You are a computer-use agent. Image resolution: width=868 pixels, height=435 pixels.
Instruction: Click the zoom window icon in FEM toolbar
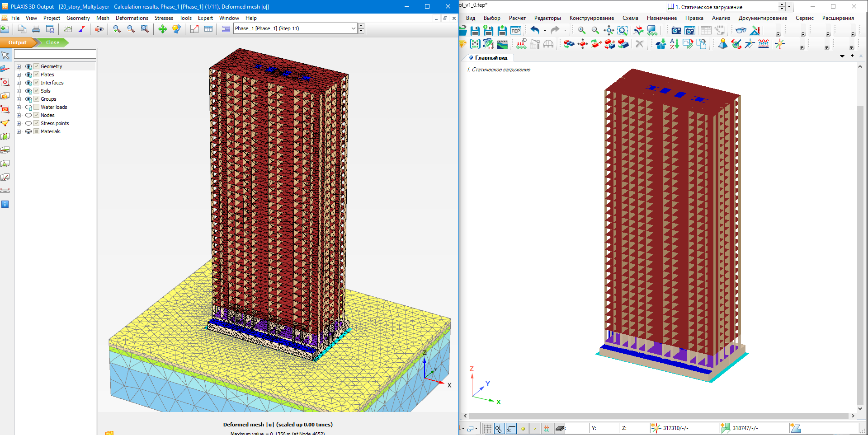[623, 30]
